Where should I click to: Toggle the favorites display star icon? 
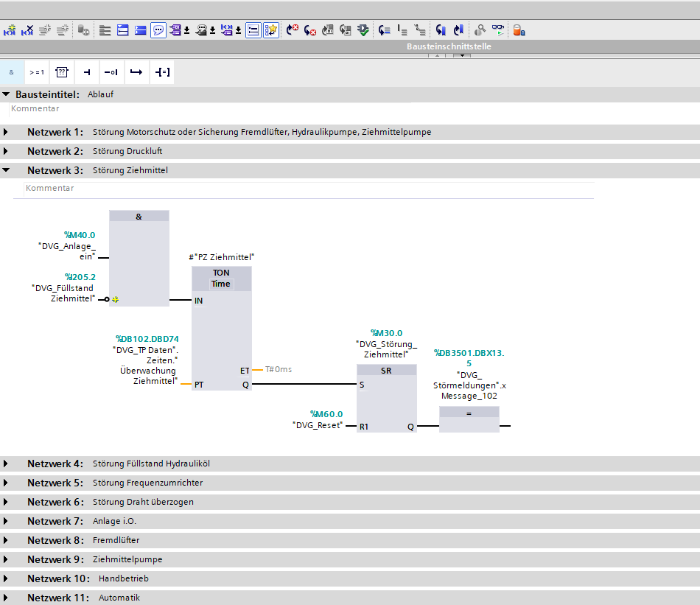click(271, 30)
